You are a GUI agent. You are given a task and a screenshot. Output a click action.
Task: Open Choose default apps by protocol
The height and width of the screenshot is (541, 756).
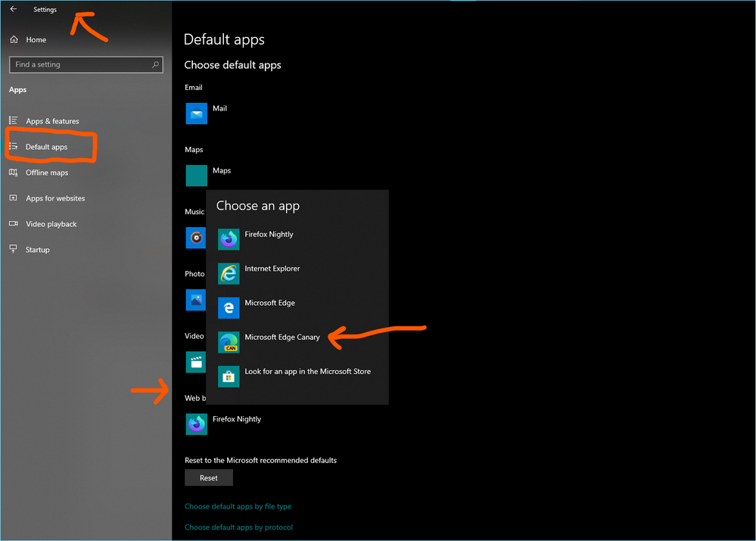[x=238, y=527]
